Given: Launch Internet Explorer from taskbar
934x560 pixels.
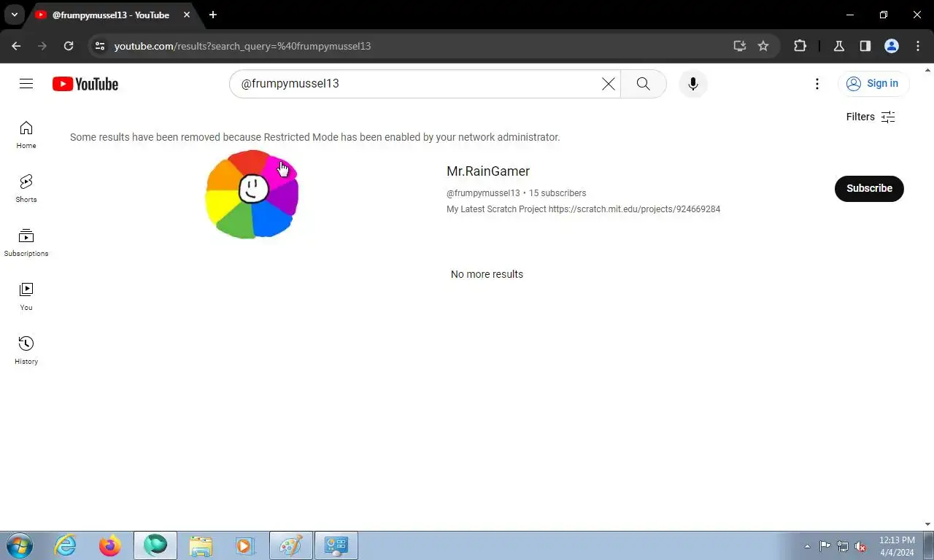Looking at the screenshot, I should 65,545.
